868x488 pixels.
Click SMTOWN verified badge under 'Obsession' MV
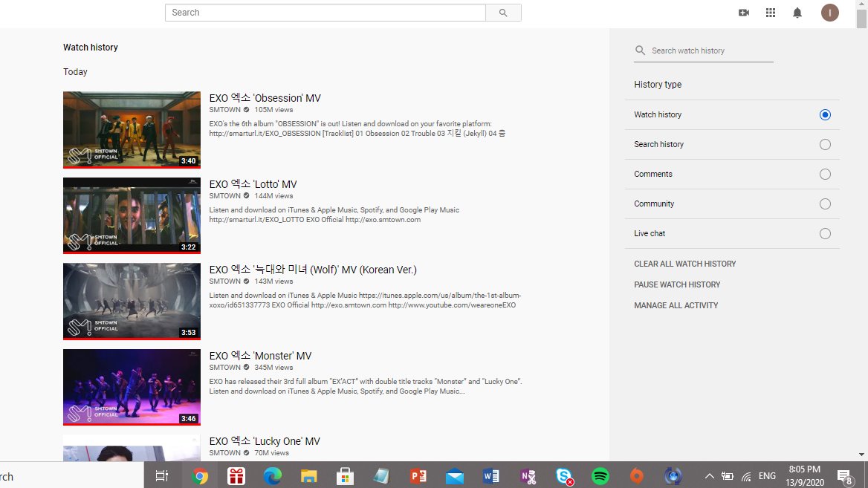(x=246, y=109)
